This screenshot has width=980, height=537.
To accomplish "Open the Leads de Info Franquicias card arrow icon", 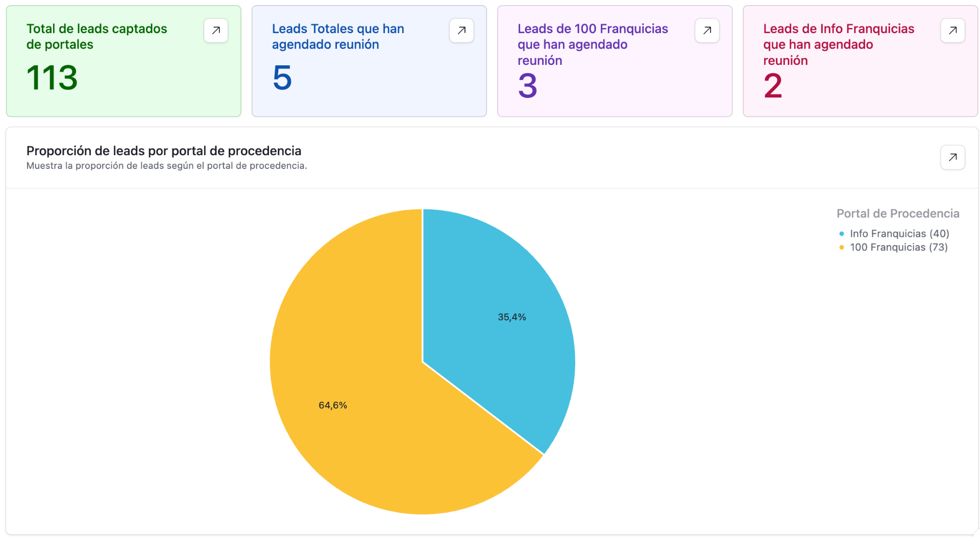I will click(x=952, y=31).
